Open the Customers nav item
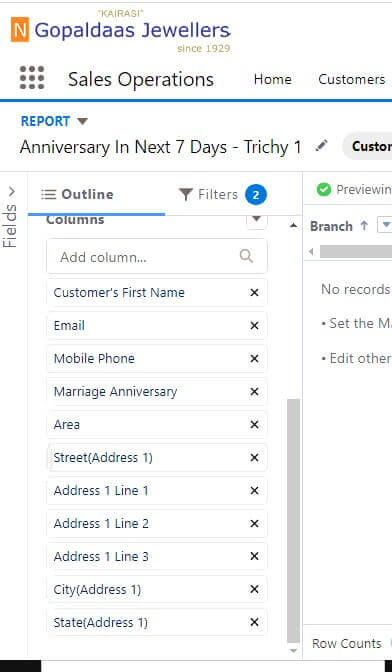This screenshot has height=672, width=392. click(x=352, y=79)
